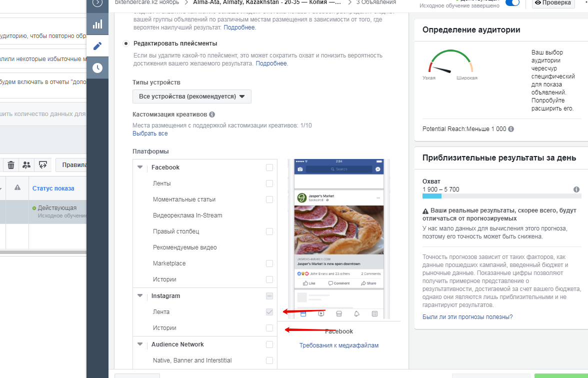Open the clock history icon in the sidebar
This screenshot has height=378, width=588.
click(97, 68)
